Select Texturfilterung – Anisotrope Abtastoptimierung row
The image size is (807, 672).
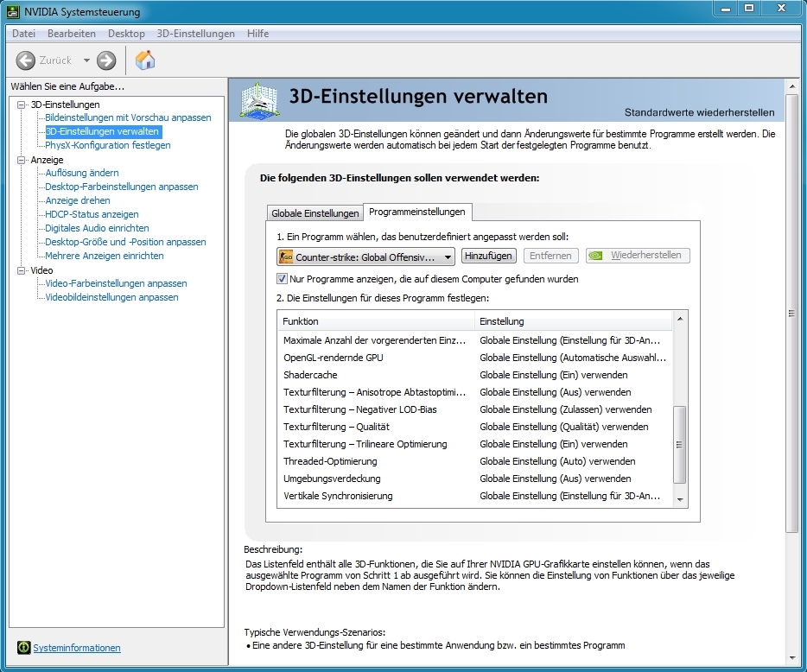click(x=475, y=392)
